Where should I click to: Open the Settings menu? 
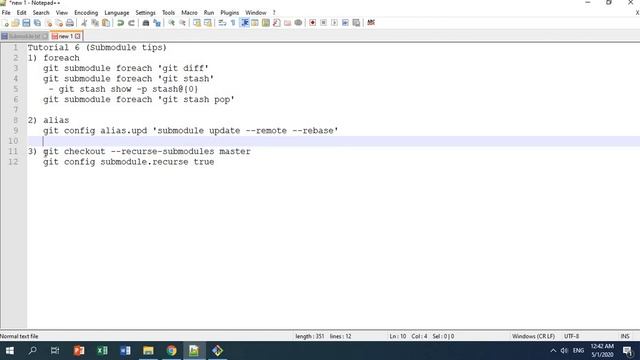(145, 13)
